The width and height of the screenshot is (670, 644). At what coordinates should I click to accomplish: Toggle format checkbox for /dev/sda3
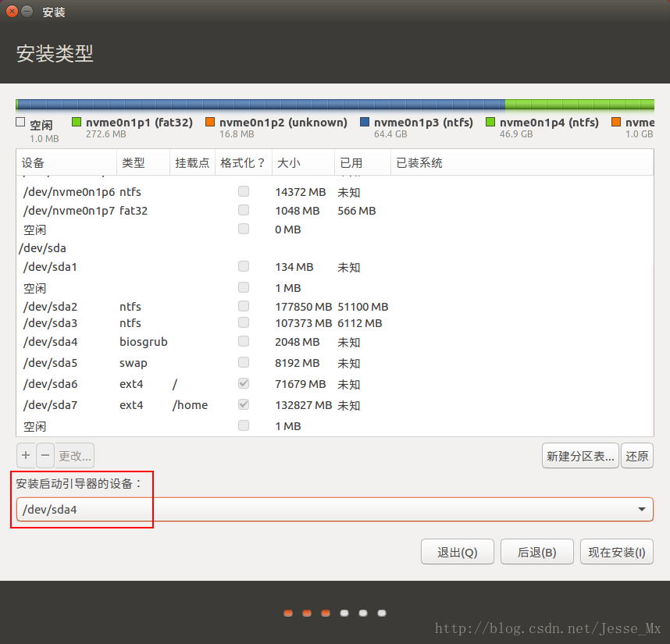click(x=244, y=322)
